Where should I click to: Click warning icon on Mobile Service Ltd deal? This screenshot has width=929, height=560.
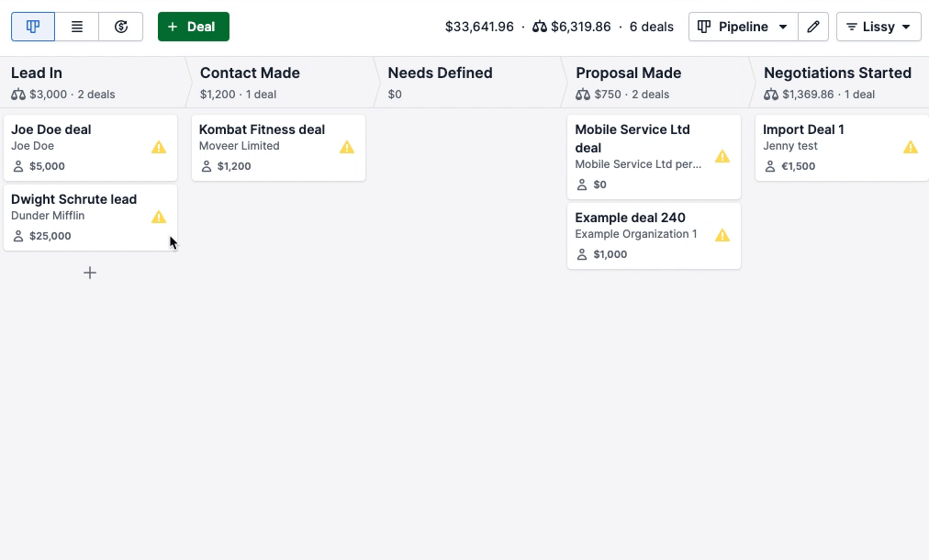click(722, 156)
